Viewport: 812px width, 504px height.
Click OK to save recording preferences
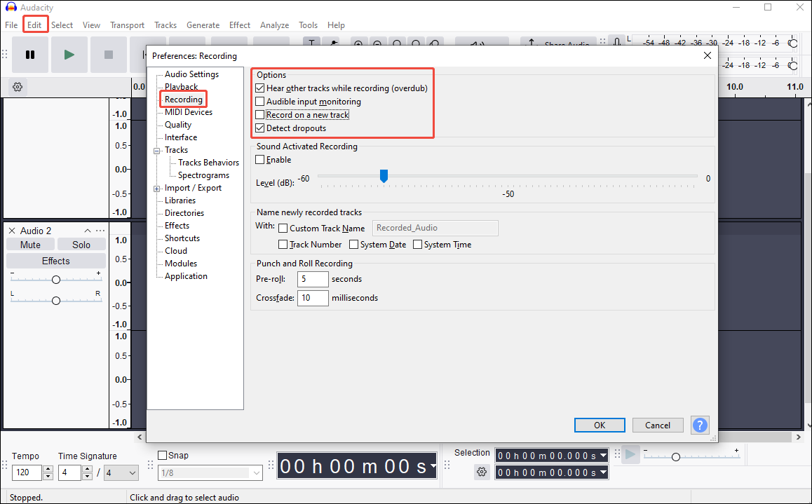click(x=600, y=425)
